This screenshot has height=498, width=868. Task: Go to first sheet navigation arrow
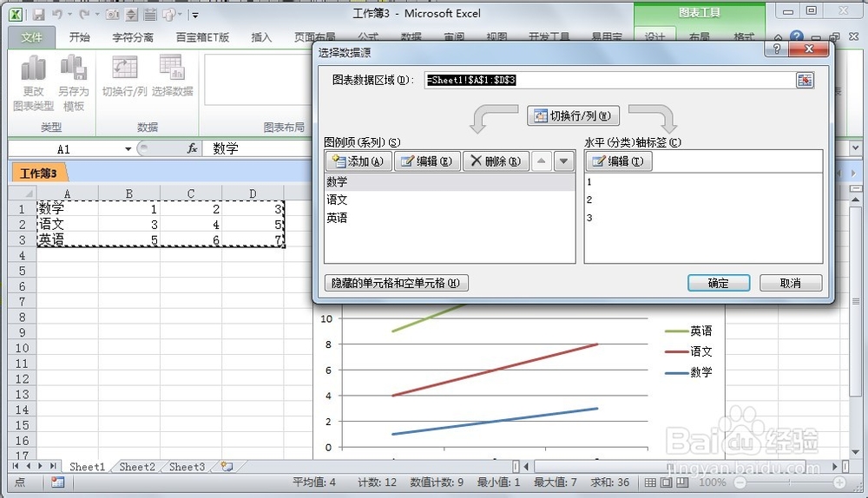pos(16,467)
